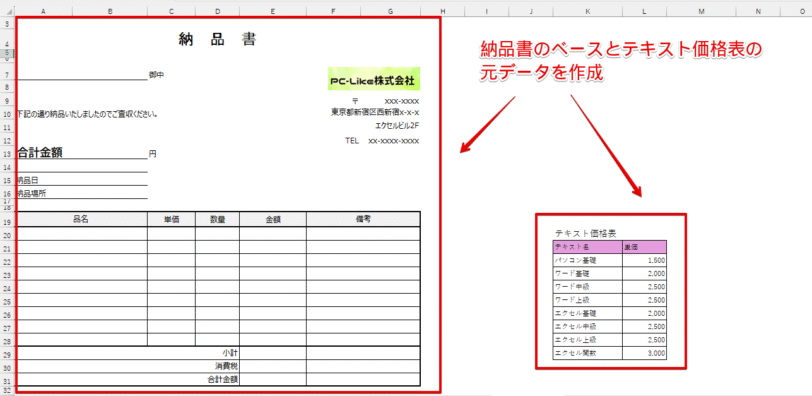Select the postal code cell 〒 xxx-xxxx

pos(385,101)
